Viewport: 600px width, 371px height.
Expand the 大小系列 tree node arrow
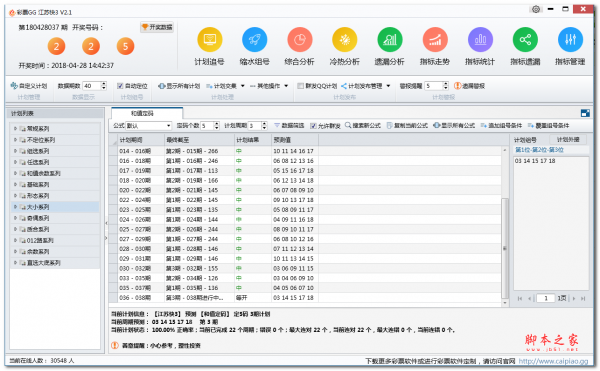click(15, 207)
